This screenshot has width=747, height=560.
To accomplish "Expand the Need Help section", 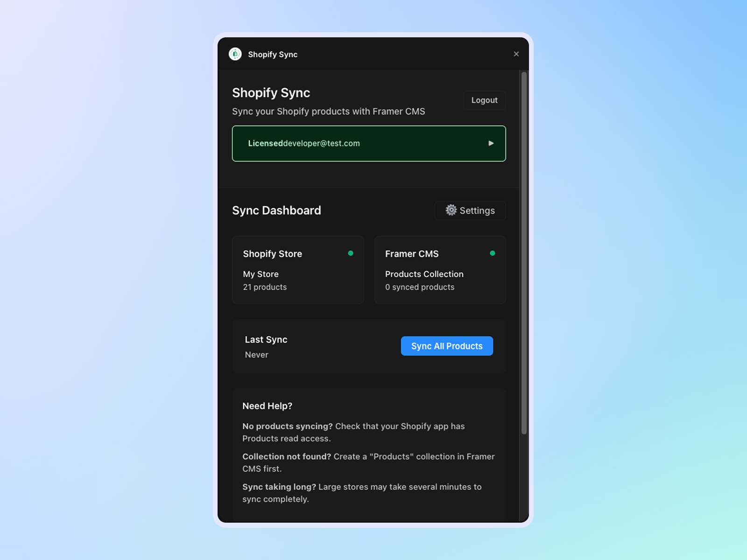I will point(267,406).
